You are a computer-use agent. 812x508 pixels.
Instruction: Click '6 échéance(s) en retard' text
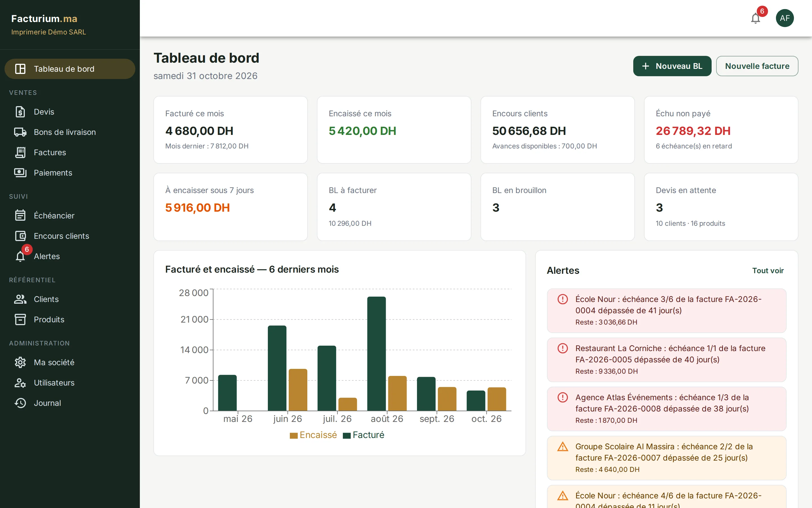tap(694, 146)
